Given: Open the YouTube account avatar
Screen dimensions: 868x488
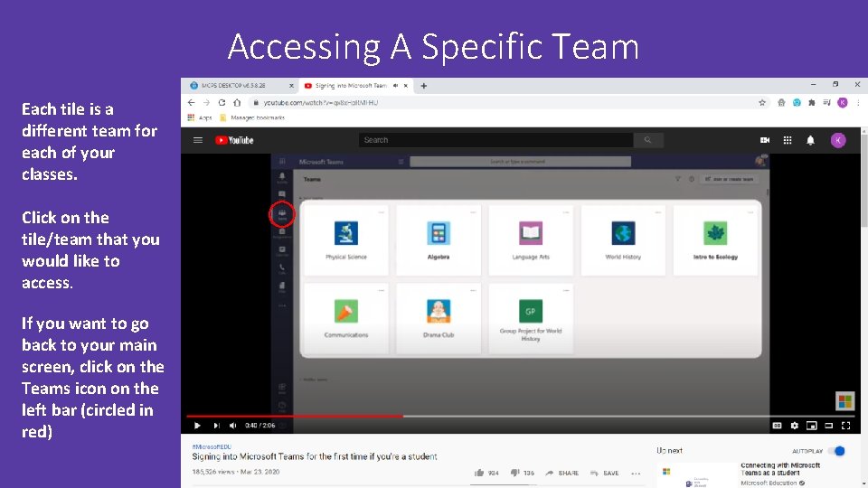Looking at the screenshot, I should coord(838,141).
